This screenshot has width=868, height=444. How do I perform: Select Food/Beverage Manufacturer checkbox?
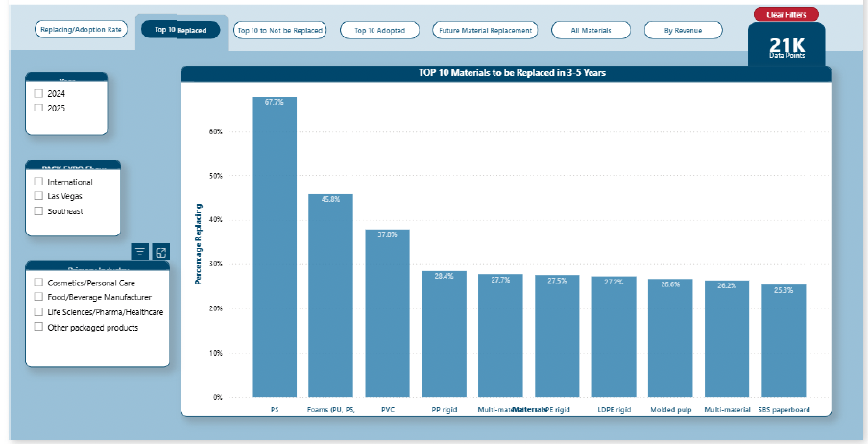click(x=38, y=298)
